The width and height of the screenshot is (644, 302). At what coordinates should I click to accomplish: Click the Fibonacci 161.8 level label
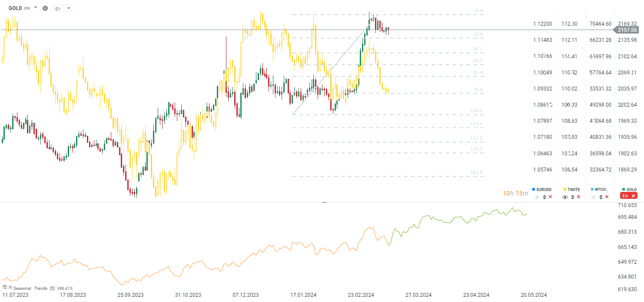coord(477,172)
